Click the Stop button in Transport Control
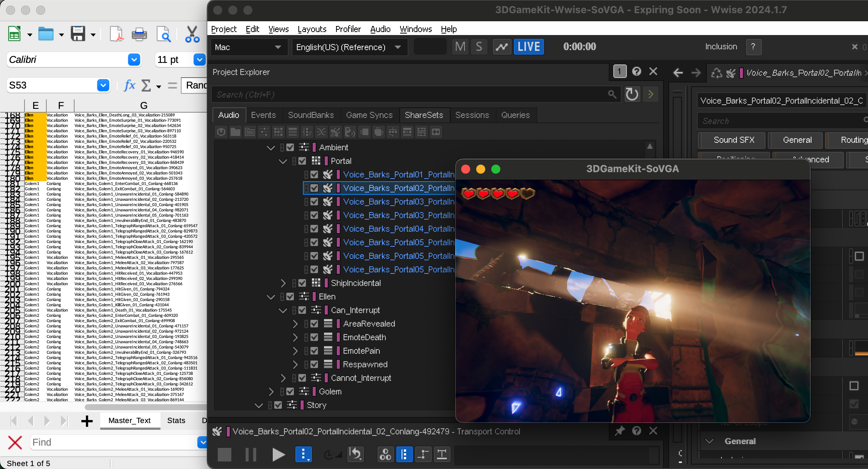The width and height of the screenshot is (868, 469). tap(225, 454)
